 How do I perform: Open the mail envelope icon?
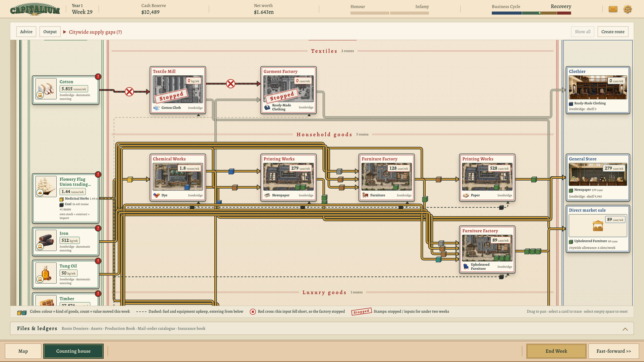pos(613,9)
